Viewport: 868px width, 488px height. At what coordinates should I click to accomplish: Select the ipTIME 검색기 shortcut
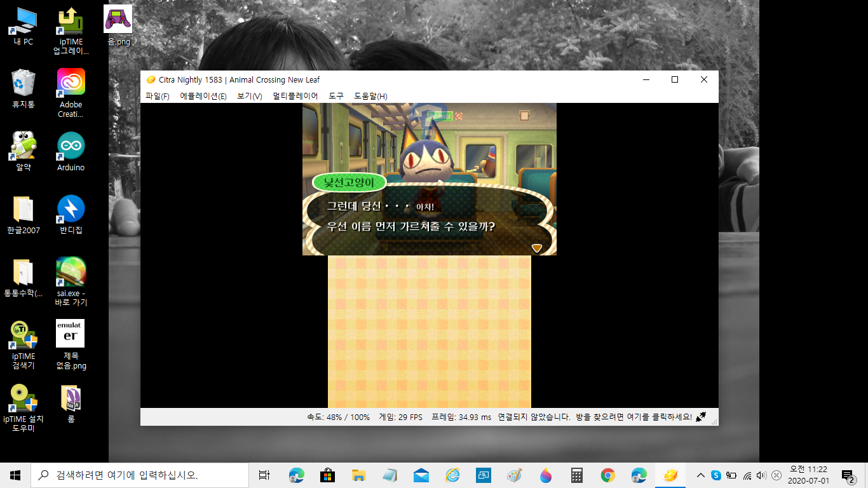tap(24, 344)
